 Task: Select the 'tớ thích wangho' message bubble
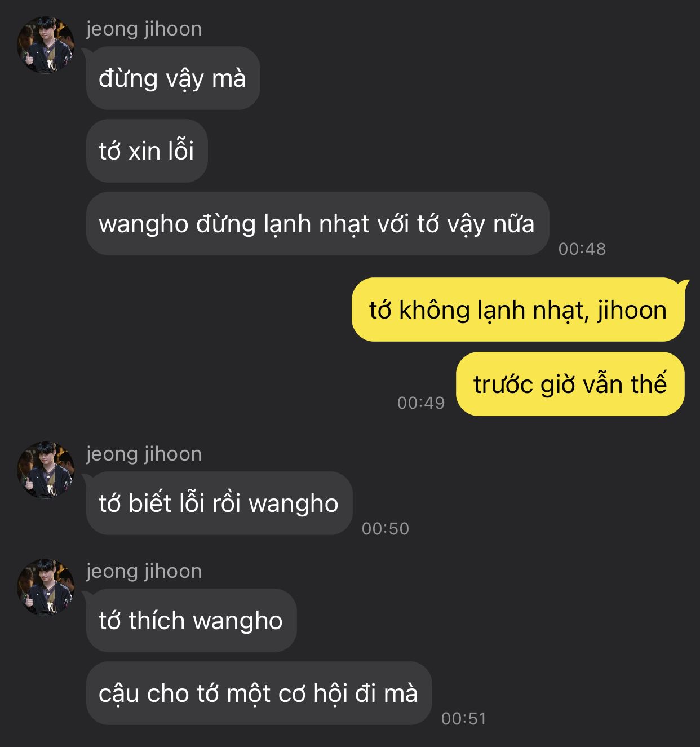[192, 620]
